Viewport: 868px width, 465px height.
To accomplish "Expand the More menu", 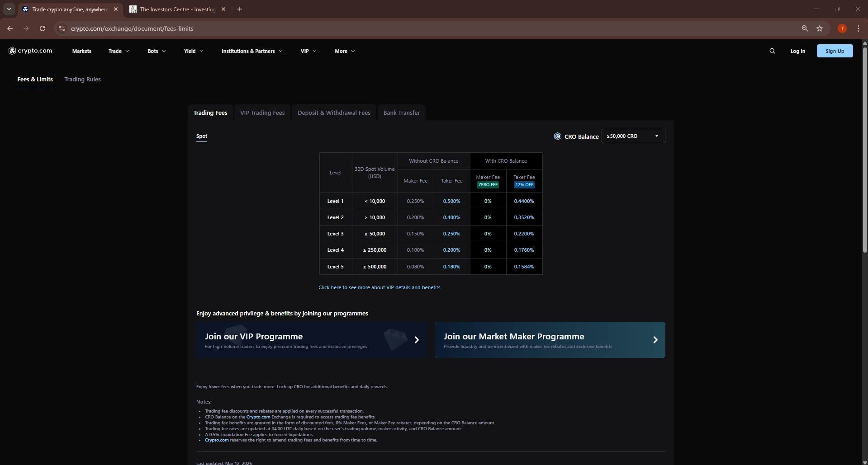I will [345, 51].
